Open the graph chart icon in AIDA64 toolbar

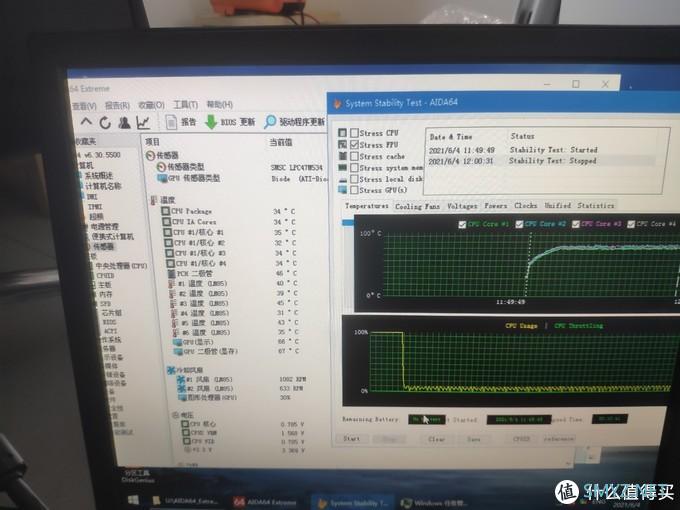143,123
